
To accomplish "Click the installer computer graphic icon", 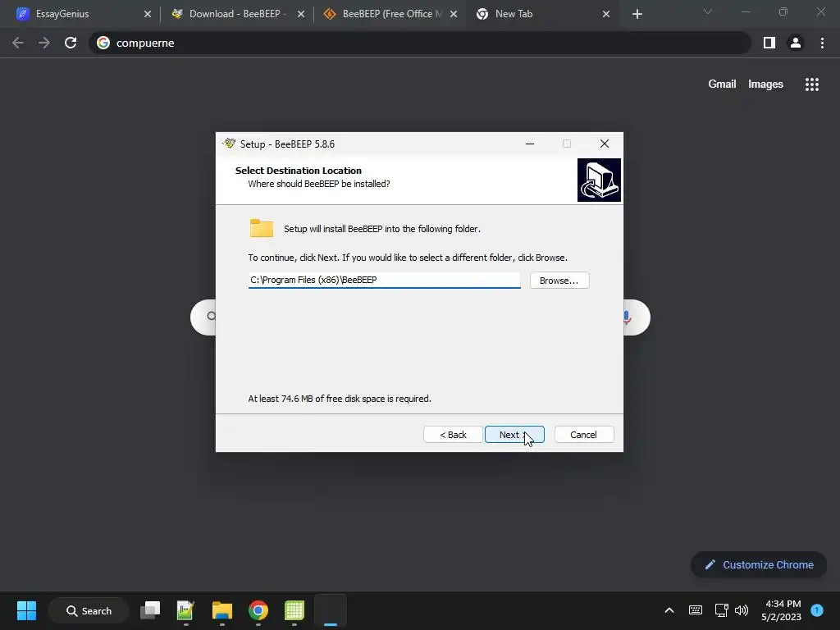I will pos(599,180).
